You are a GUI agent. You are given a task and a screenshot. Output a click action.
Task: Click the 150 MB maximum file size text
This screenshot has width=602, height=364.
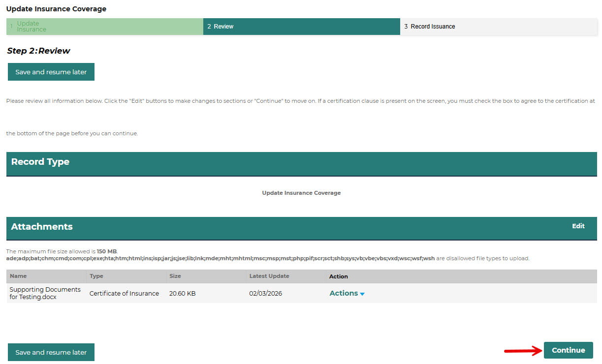107,251
